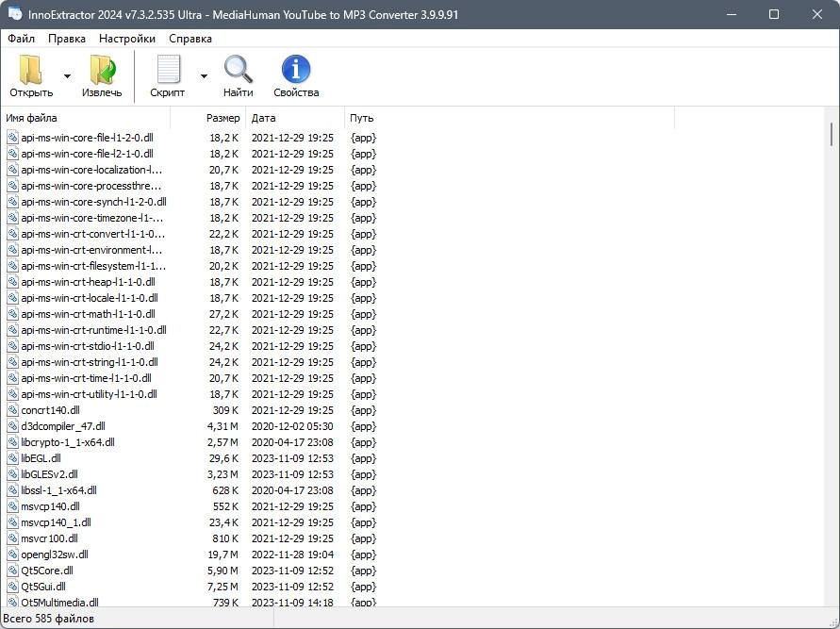Sort by the Путь column header

[x=509, y=118]
